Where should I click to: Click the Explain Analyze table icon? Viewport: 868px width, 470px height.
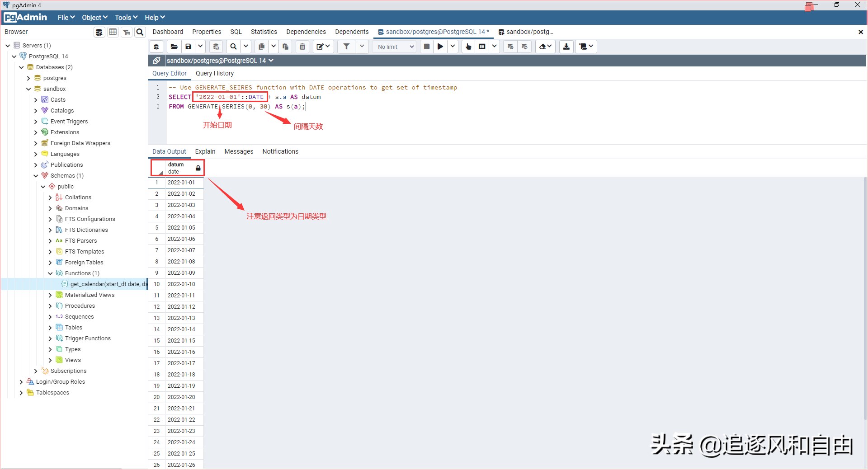(482, 47)
